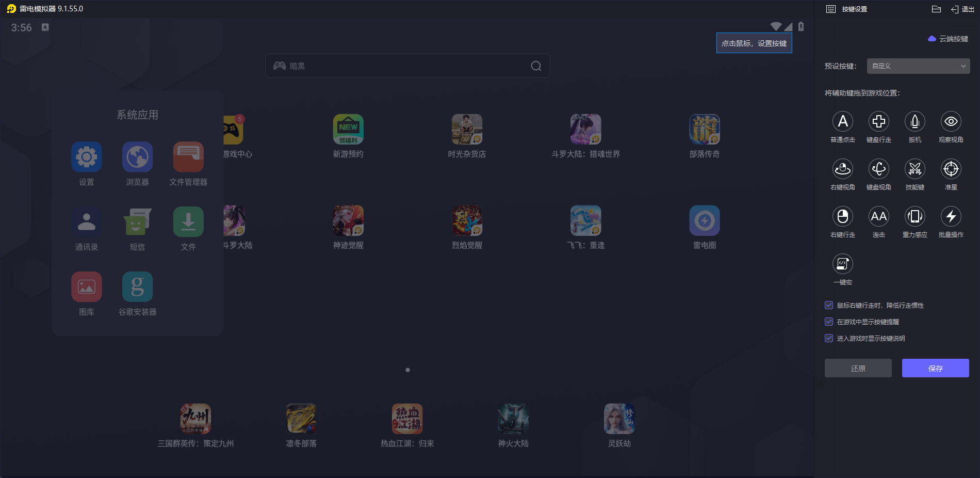
Task: Click the home screen page indicator dot
Action: 407,370
